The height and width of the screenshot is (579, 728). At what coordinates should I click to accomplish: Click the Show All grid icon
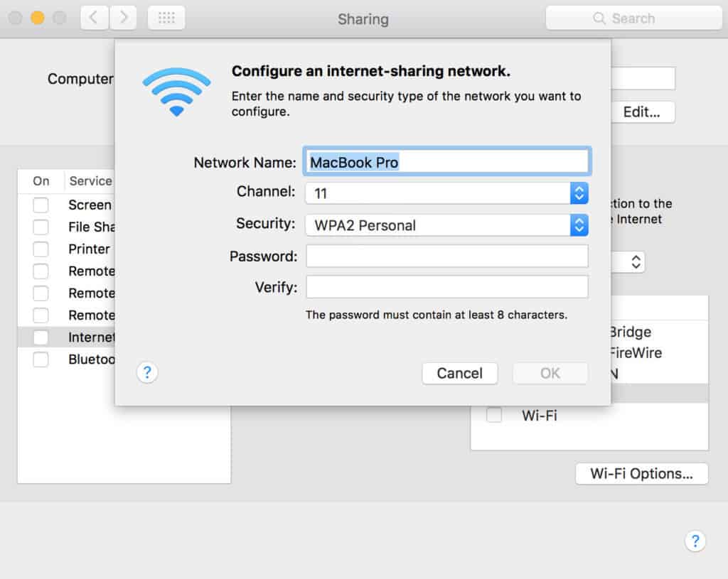point(166,18)
